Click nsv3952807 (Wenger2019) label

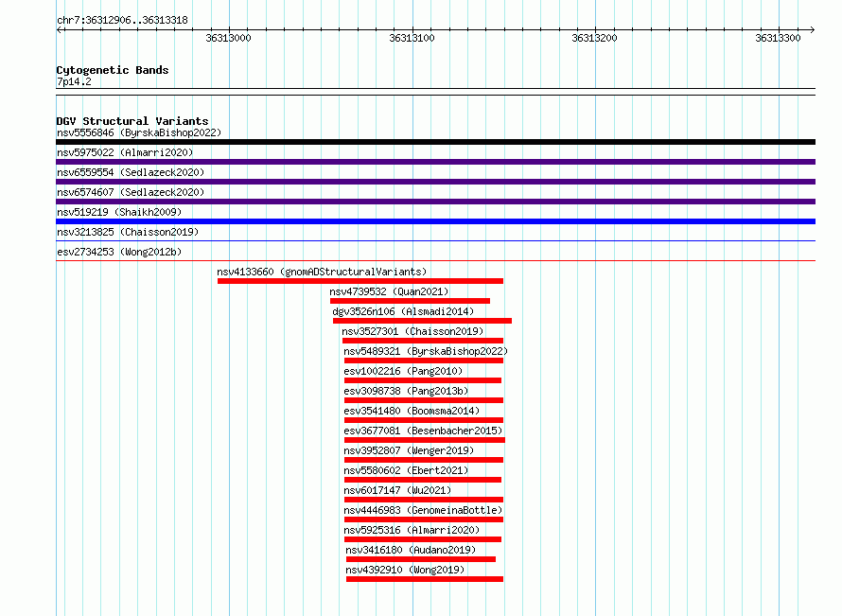[410, 450]
